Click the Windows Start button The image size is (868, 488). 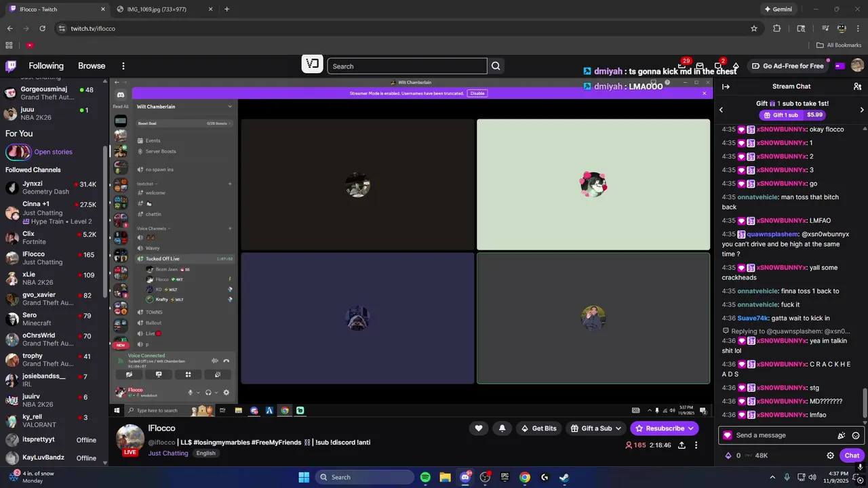pos(304,477)
